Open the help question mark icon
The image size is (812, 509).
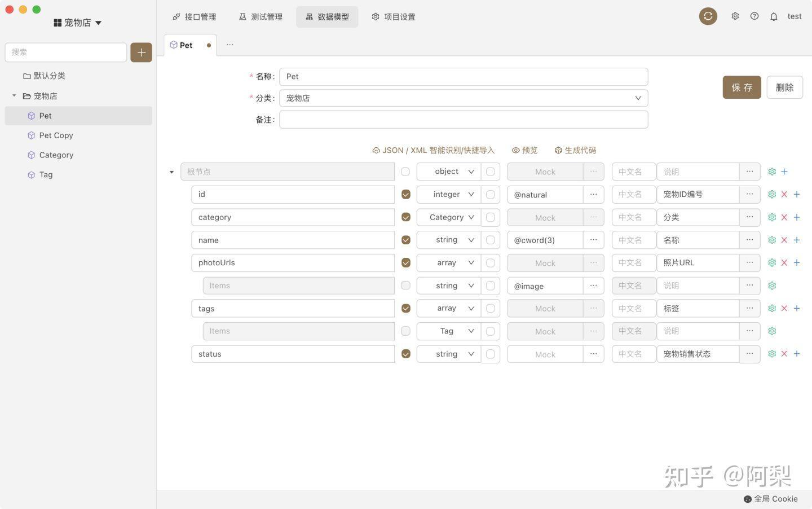(x=754, y=16)
